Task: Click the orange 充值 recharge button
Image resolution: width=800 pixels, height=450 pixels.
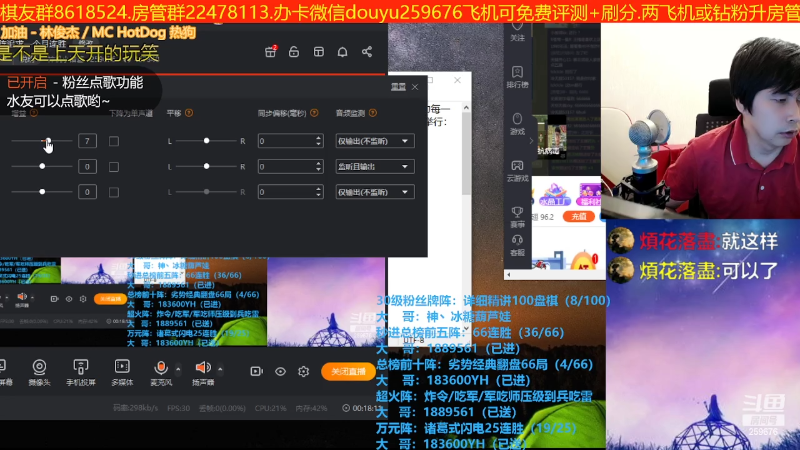Action: [579, 217]
